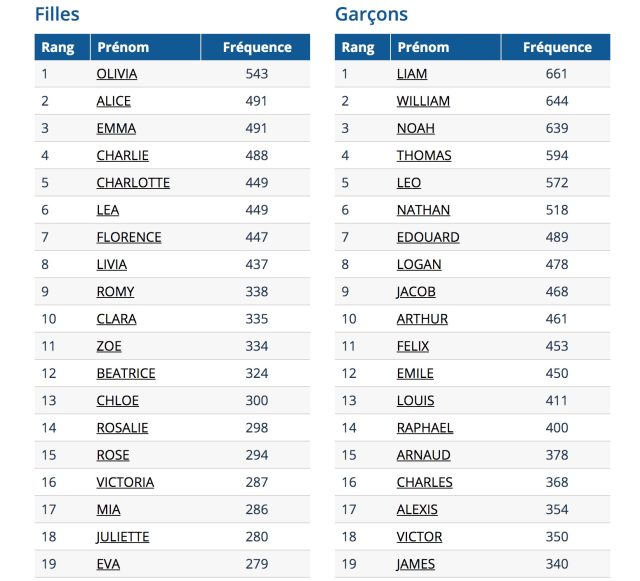Open the LIAM name link
The image size is (640, 581).
(412, 74)
